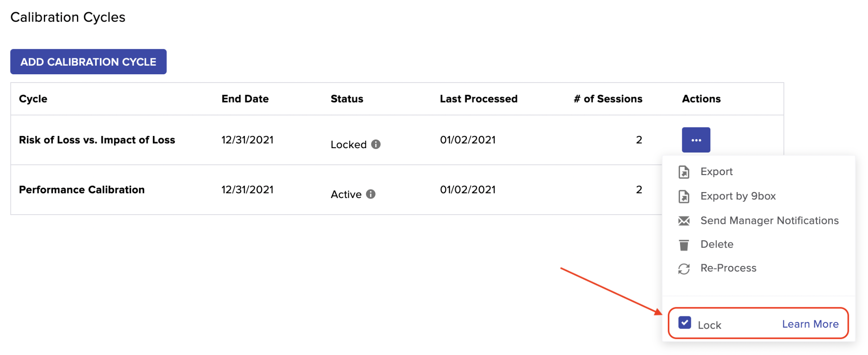
Task: Choose Export by 9box menu entry
Action: point(738,196)
